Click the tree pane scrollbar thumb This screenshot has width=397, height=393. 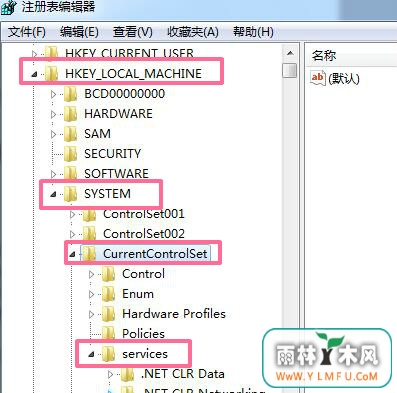pyautogui.click(x=289, y=71)
